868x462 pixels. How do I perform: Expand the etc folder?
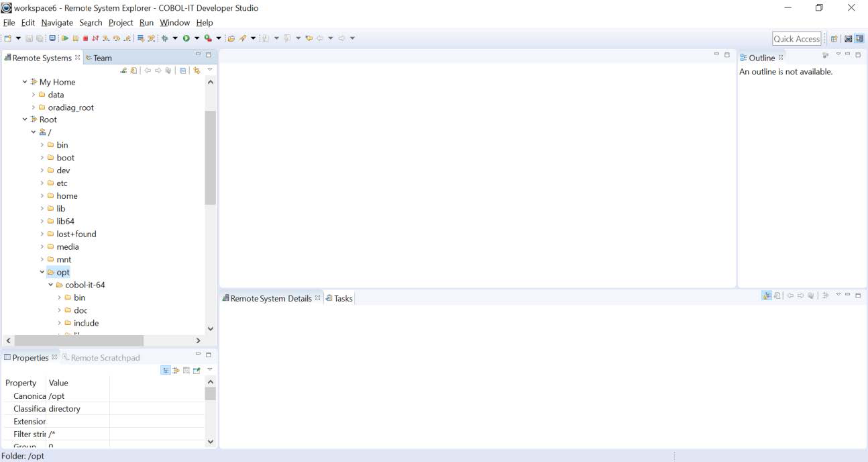click(x=42, y=183)
